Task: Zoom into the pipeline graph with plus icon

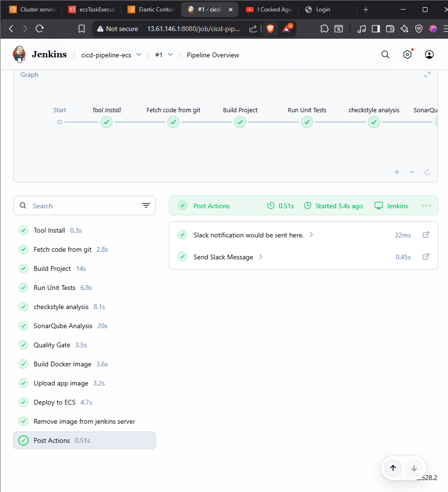Action: point(396,172)
